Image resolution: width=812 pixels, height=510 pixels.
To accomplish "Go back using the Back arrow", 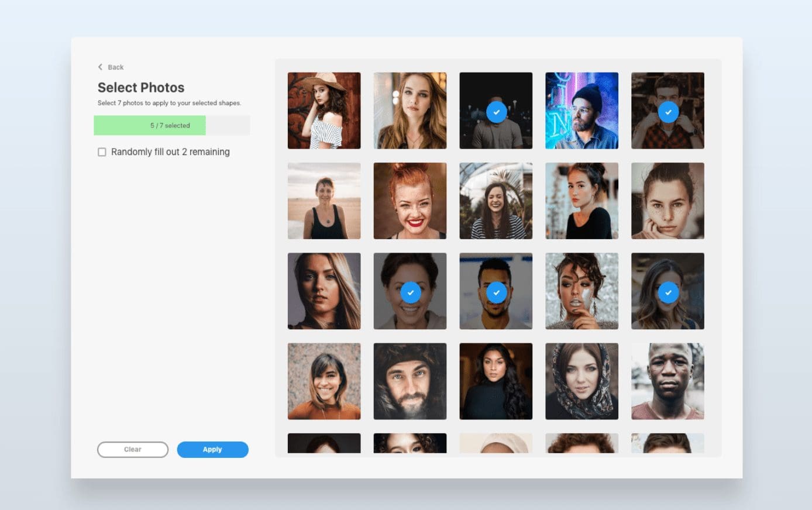I will pos(100,67).
